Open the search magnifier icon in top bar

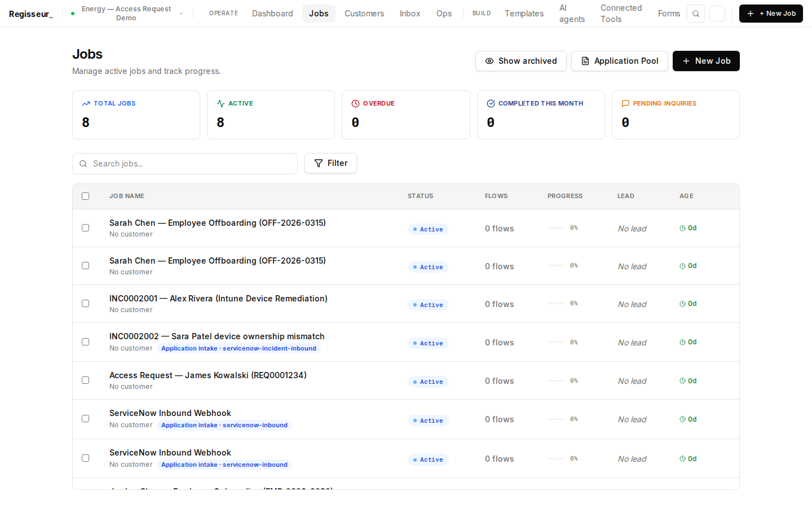[x=696, y=14]
